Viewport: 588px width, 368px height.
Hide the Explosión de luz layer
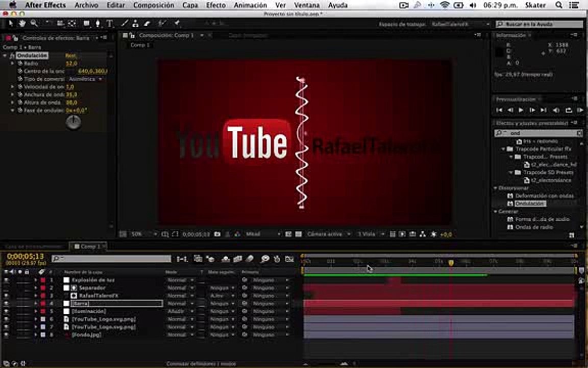(x=6, y=280)
